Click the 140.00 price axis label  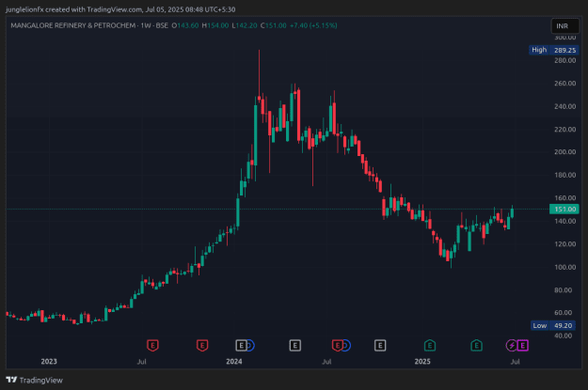pos(564,221)
